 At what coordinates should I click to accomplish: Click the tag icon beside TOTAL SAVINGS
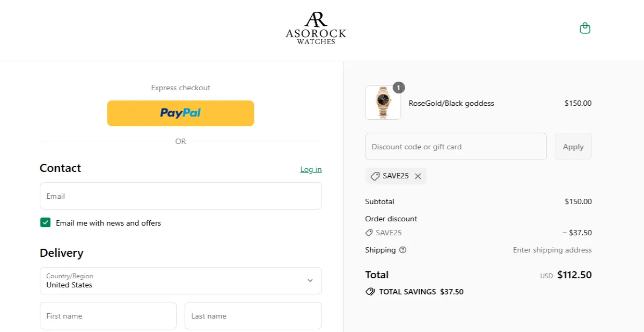[x=370, y=292]
